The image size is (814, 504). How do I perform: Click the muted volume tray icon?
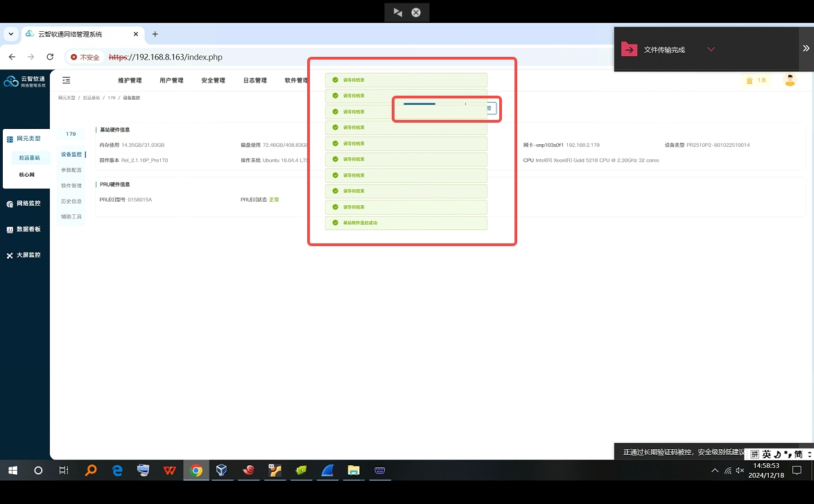tap(741, 470)
